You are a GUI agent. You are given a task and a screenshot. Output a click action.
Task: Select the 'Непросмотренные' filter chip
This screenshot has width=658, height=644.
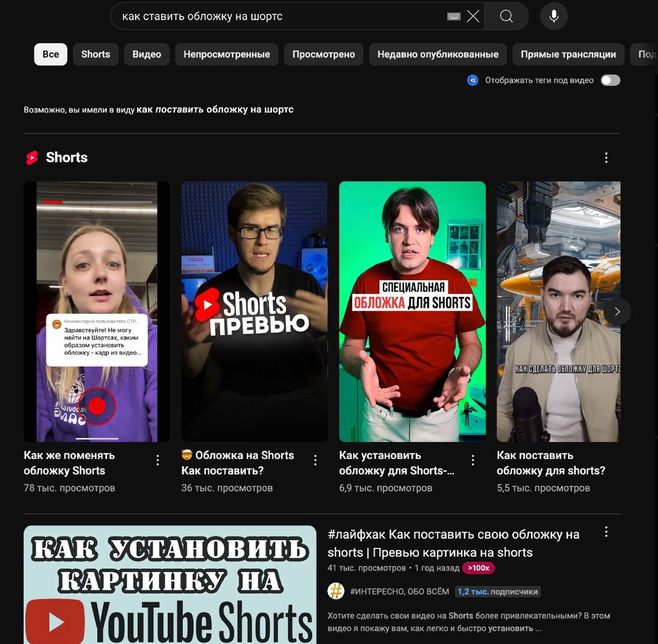coord(226,54)
